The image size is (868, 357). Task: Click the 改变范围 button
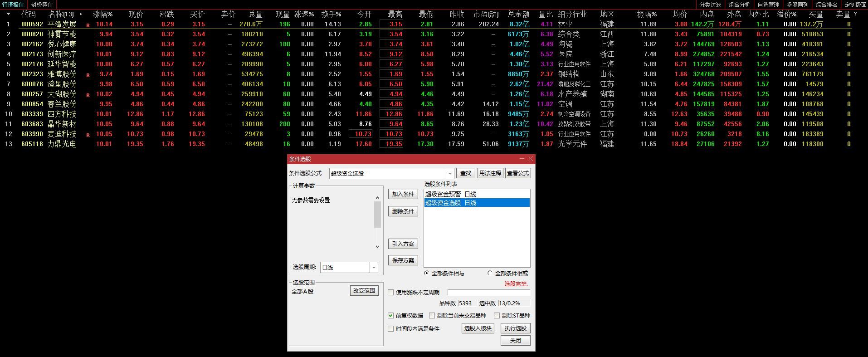click(x=365, y=291)
